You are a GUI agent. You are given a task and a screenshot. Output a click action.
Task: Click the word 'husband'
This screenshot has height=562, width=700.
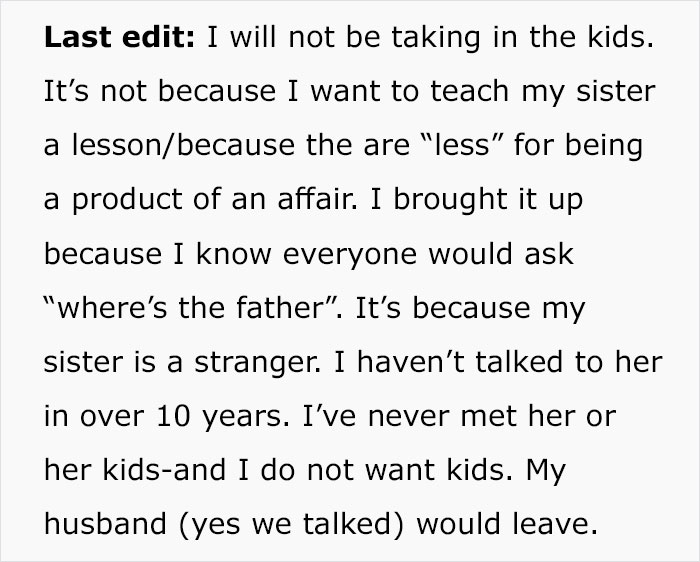tap(105, 524)
